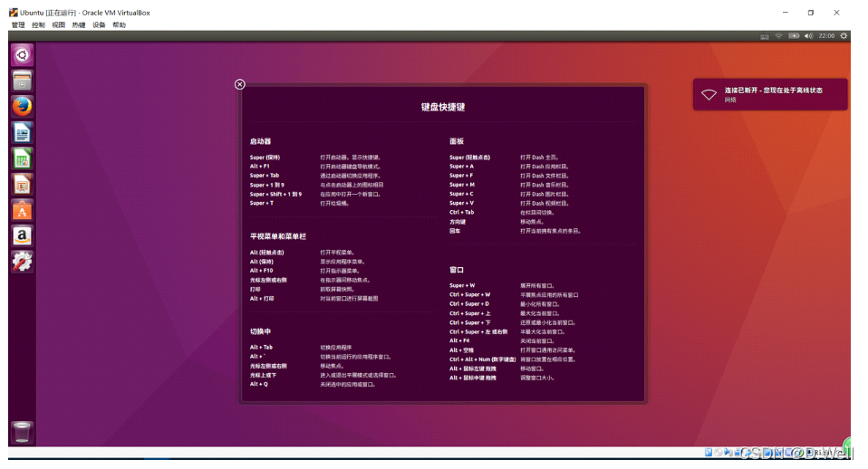868x469 pixels.
Task: Open the battery indicator in top panel
Action: pos(794,36)
